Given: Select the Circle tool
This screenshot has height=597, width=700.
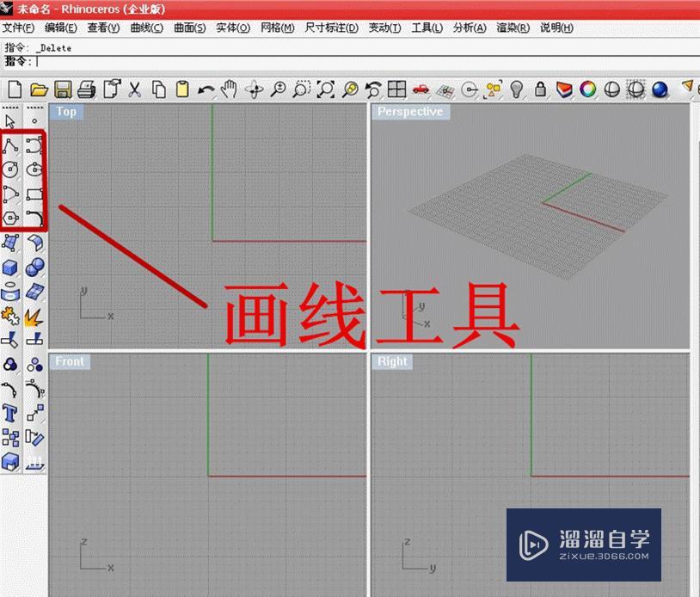Looking at the screenshot, I should pyautogui.click(x=10, y=169).
